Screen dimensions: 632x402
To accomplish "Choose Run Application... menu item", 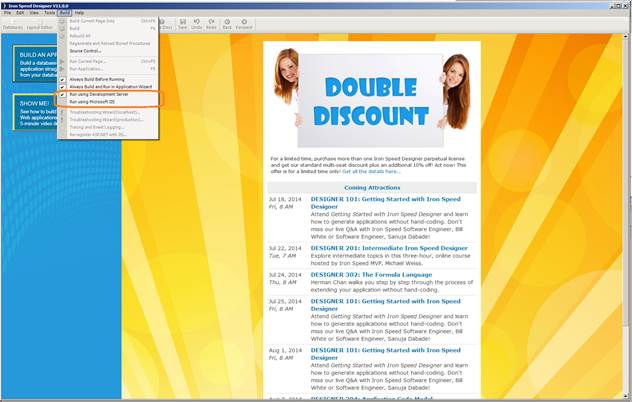I will (108, 69).
